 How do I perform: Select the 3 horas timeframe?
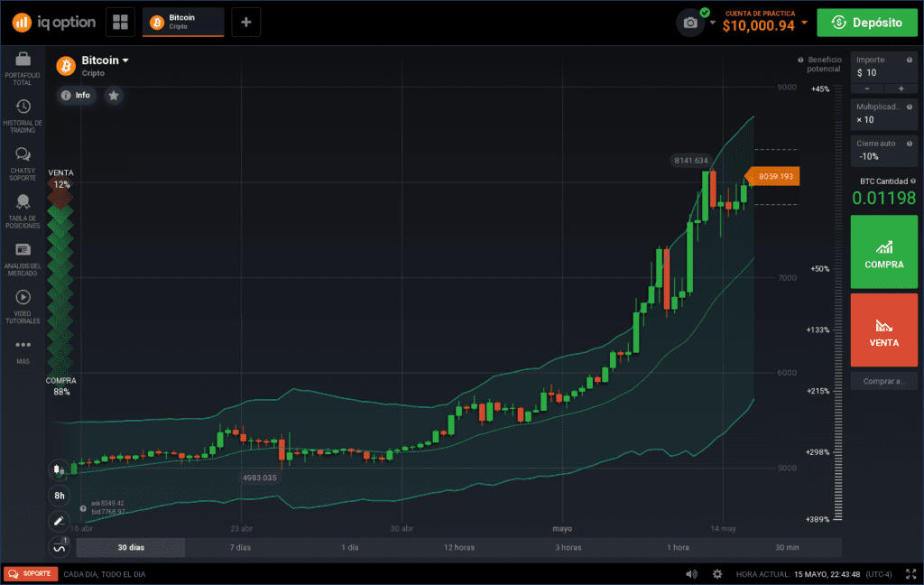pos(568,547)
